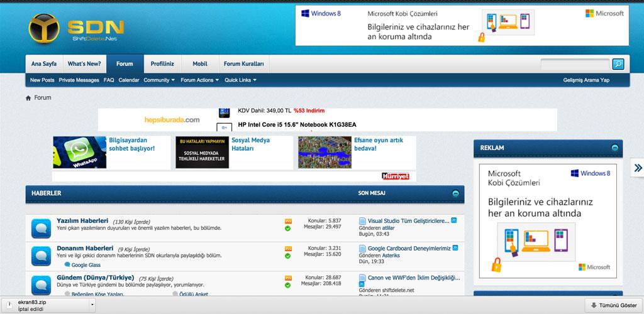The image size is (644, 314).
Task: Click the hepsiburada.com ad banner
Action: pos(327,120)
